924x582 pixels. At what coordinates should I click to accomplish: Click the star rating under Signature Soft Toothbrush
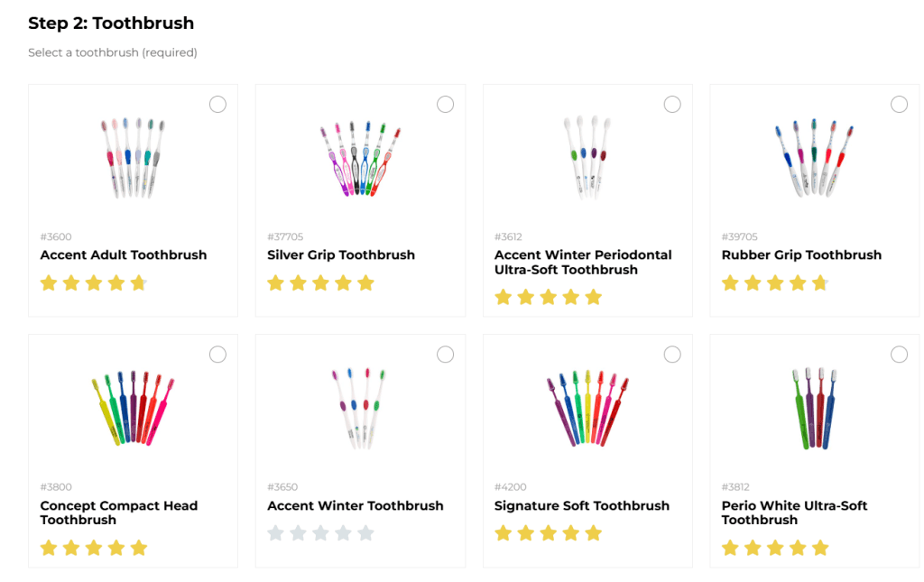point(548,533)
